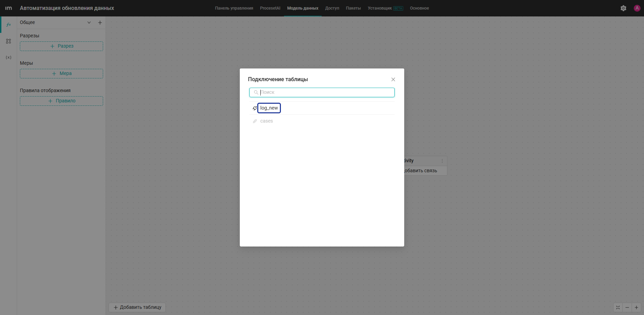Click Добавить таблицу button
This screenshot has width=644, height=315.
[137, 307]
